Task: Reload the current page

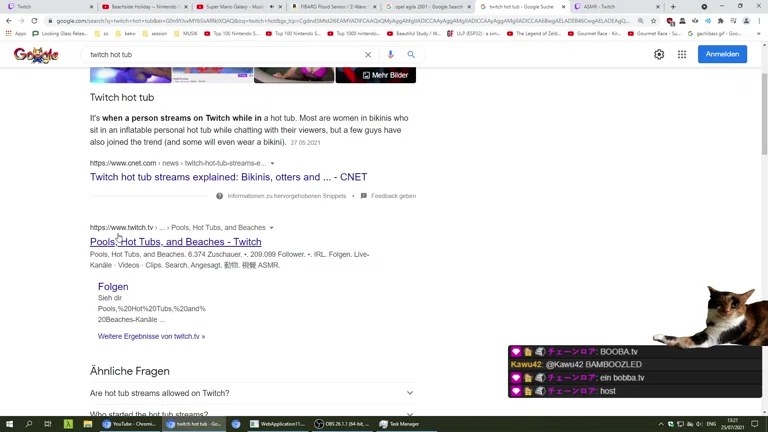Action: (34, 20)
